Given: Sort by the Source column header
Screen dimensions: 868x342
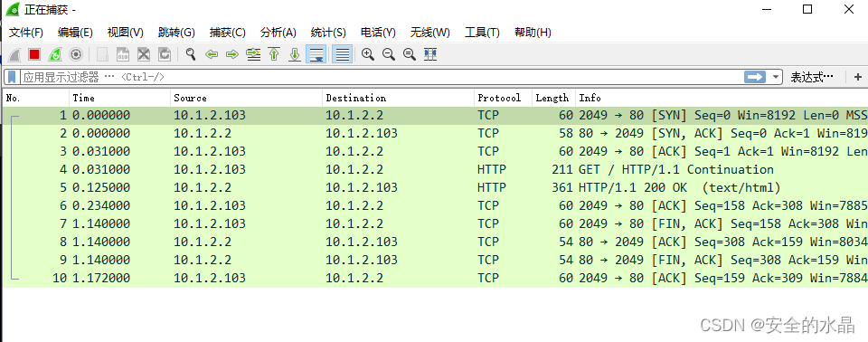Looking at the screenshot, I should (246, 98).
